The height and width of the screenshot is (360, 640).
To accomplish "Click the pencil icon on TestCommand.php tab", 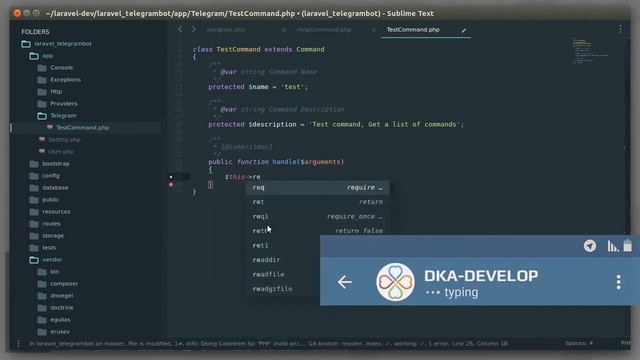I will [x=464, y=30].
